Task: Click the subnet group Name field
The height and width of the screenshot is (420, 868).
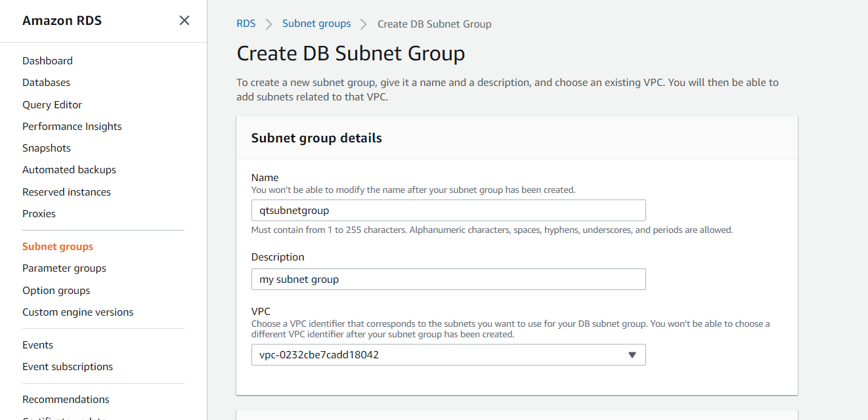Action: pos(448,210)
